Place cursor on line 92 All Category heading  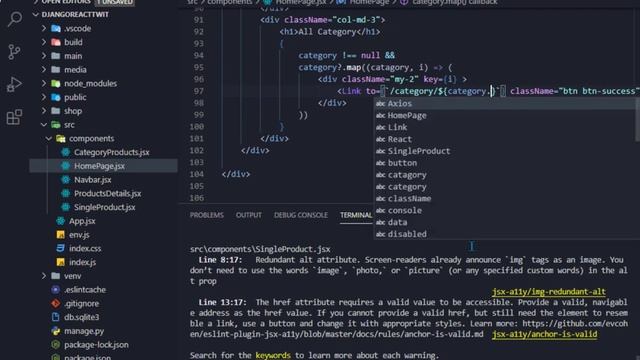click(328, 32)
